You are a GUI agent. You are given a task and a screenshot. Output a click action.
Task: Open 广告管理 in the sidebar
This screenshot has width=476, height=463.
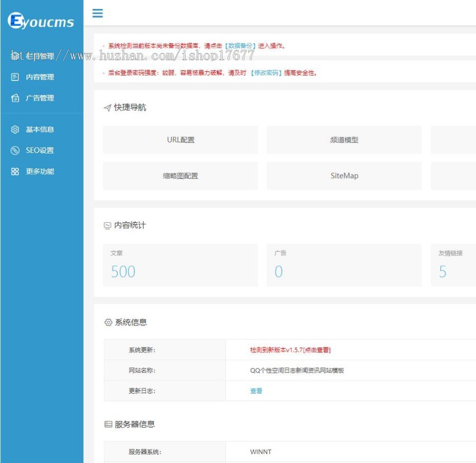point(40,98)
